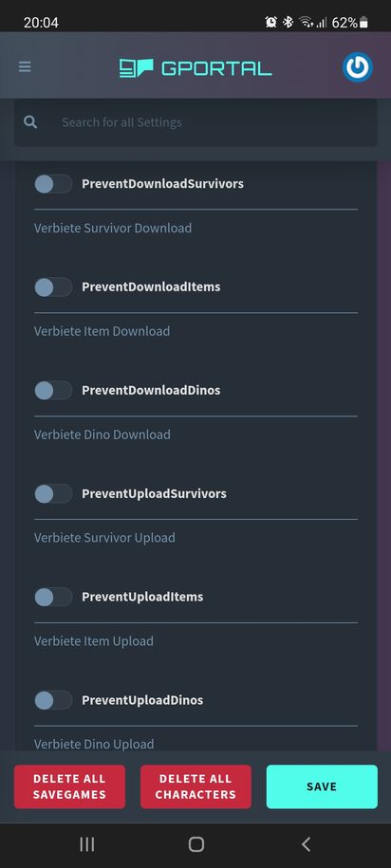Tap the Bluetooth status icon
Viewport: 391px width, 868px height.
(288, 22)
